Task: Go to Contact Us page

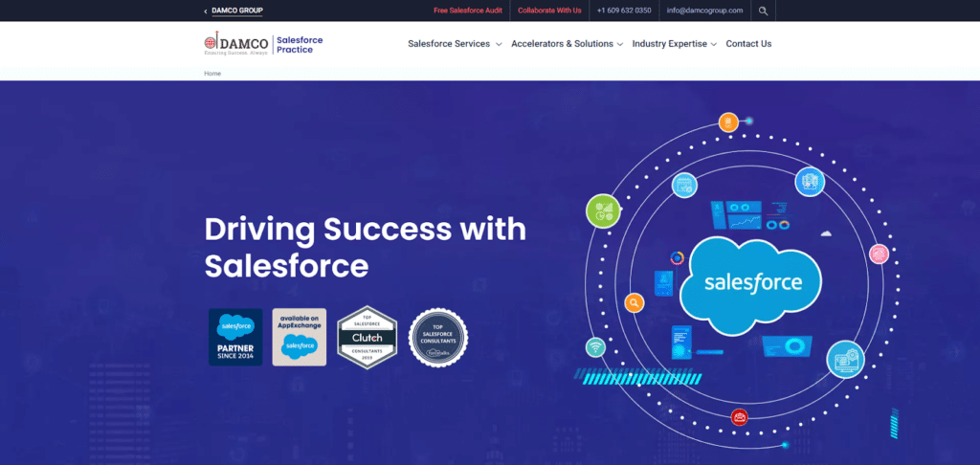Action: pyautogui.click(x=748, y=44)
